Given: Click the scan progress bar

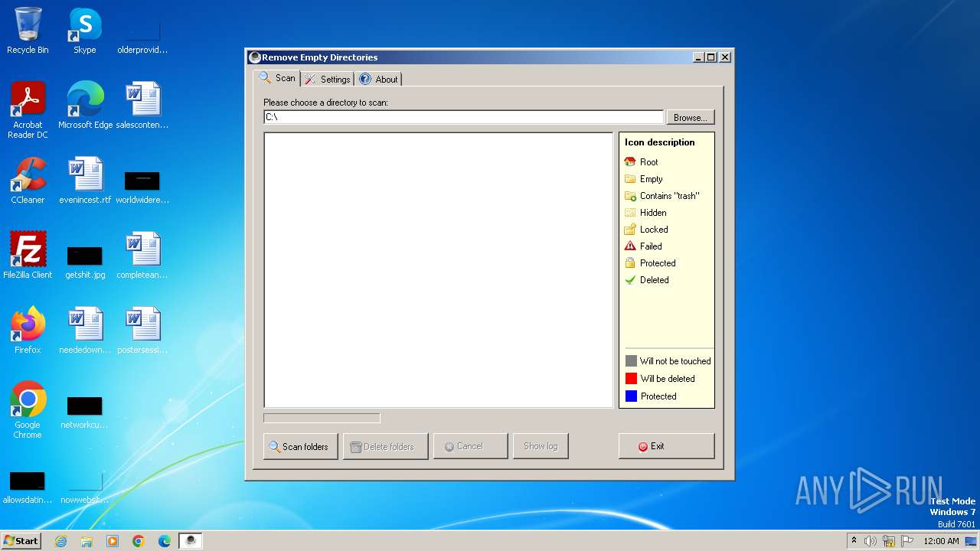Looking at the screenshot, I should (322, 418).
